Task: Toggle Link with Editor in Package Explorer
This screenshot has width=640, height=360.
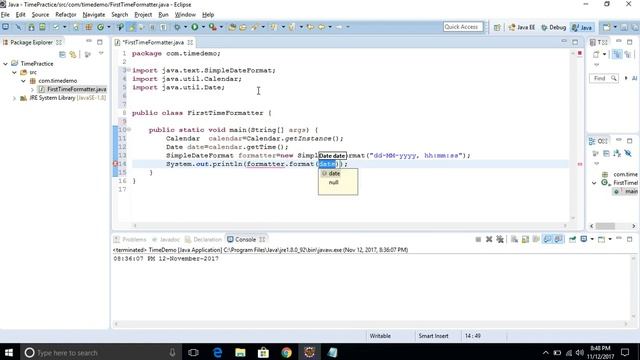Action: (73, 54)
